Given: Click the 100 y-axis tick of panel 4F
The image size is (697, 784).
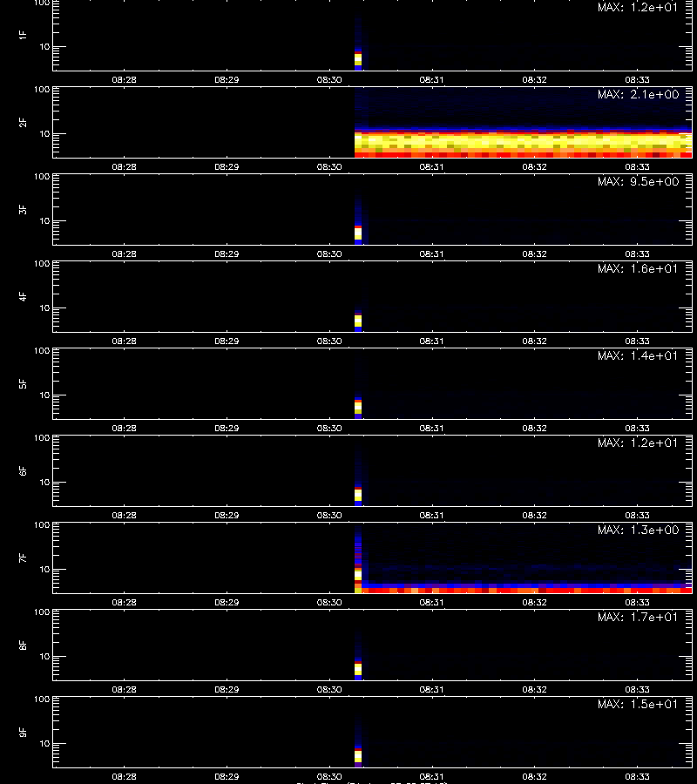Looking at the screenshot, I should tap(42, 263).
